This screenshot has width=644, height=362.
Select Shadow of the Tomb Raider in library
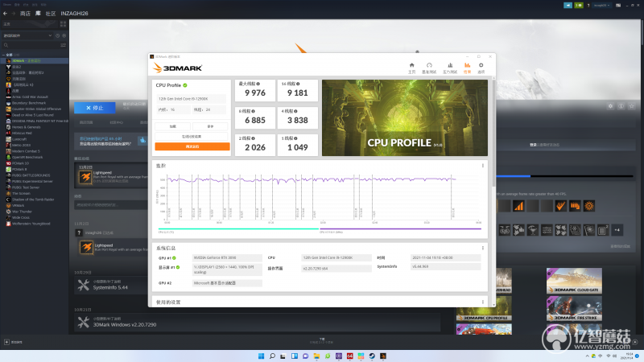tap(35, 200)
